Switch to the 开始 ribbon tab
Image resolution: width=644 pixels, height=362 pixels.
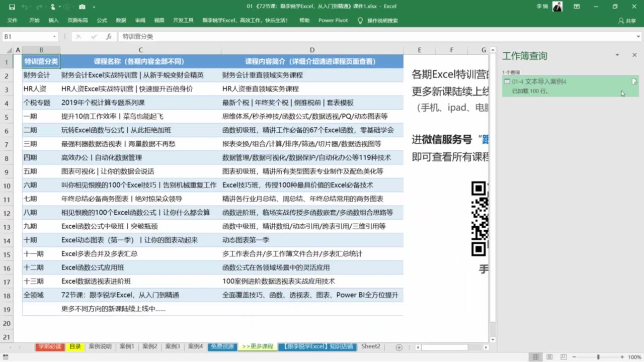click(34, 21)
